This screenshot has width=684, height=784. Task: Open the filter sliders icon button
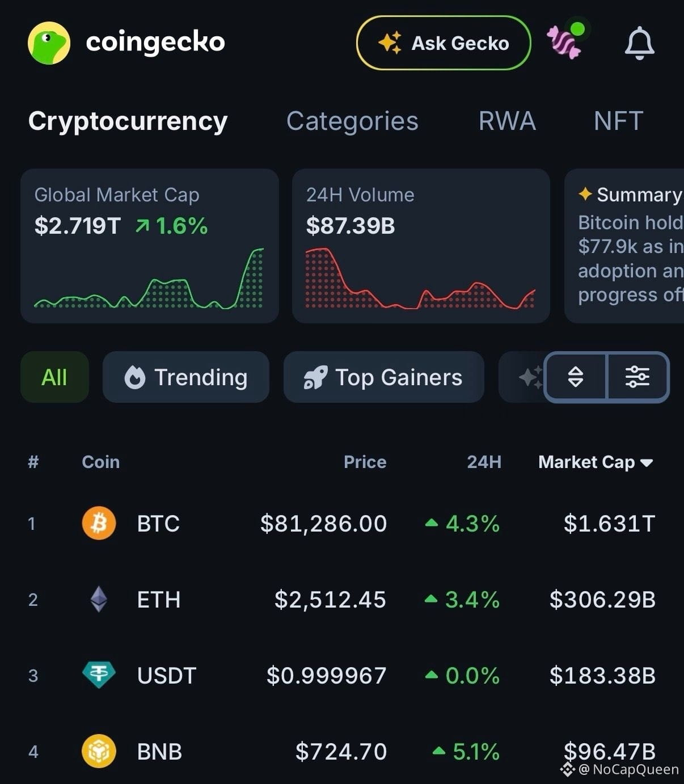click(x=637, y=377)
